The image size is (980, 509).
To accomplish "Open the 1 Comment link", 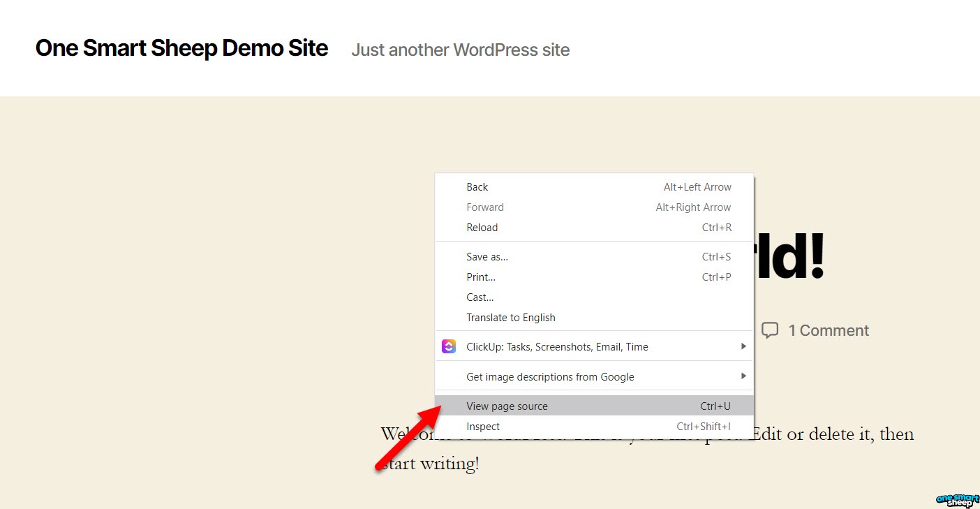I will [829, 330].
